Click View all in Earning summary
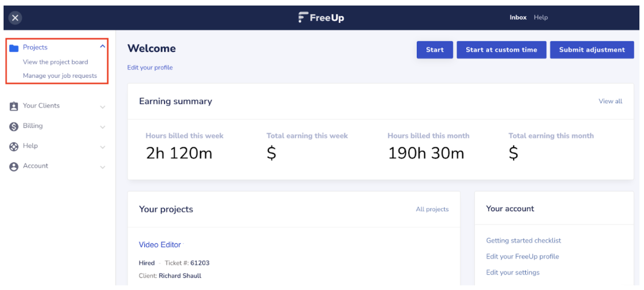This screenshot has height=290, width=644. (610, 101)
